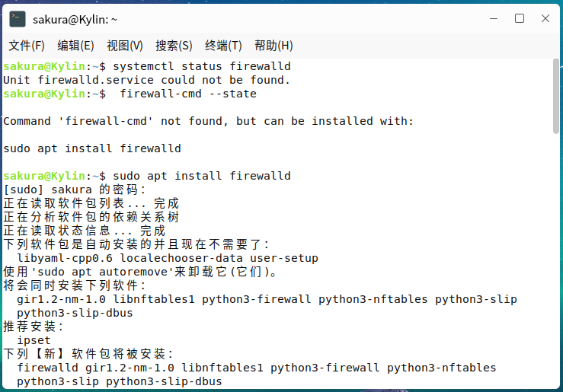Maximize the terminal window
Image resolution: width=563 pixels, height=392 pixels.
point(520,19)
